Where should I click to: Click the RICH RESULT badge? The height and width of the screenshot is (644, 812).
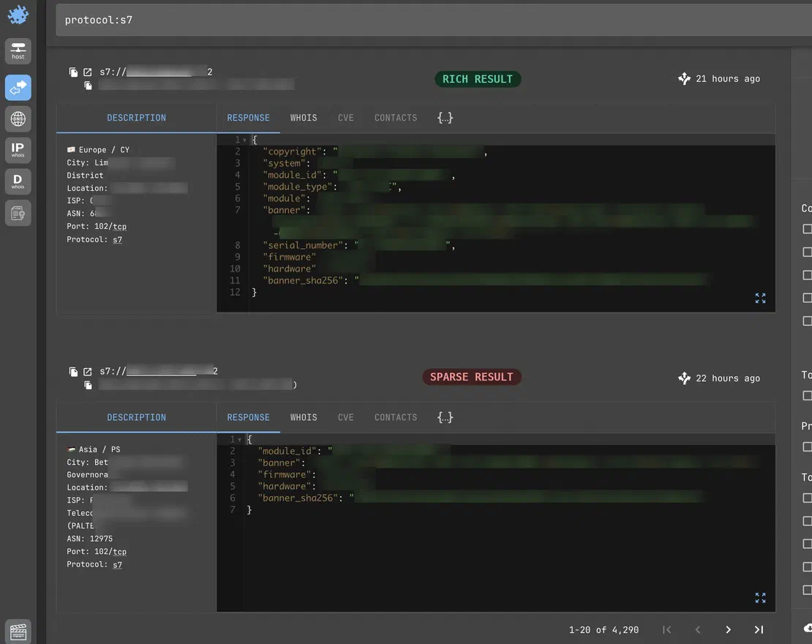[x=478, y=79]
